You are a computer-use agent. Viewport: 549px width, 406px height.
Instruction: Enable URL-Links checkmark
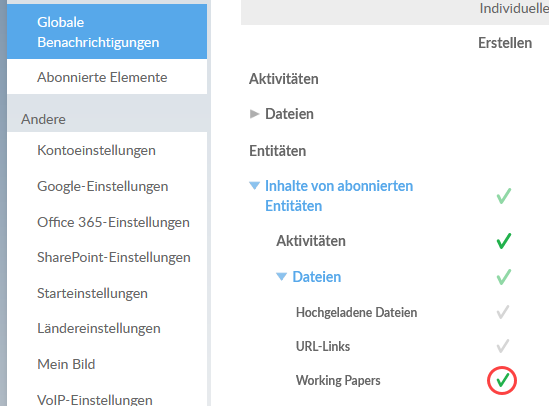point(503,346)
